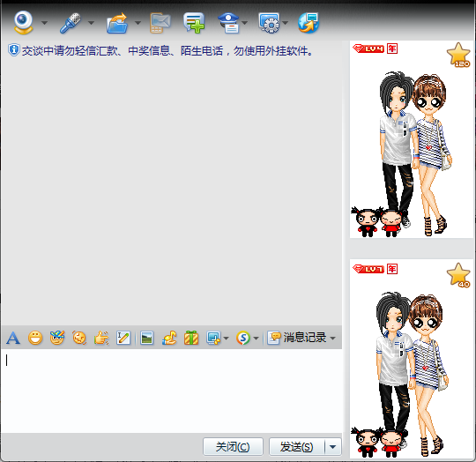This screenshot has height=462, width=476.
Task: Open the smiley emoticon picker
Action: [x=35, y=338]
